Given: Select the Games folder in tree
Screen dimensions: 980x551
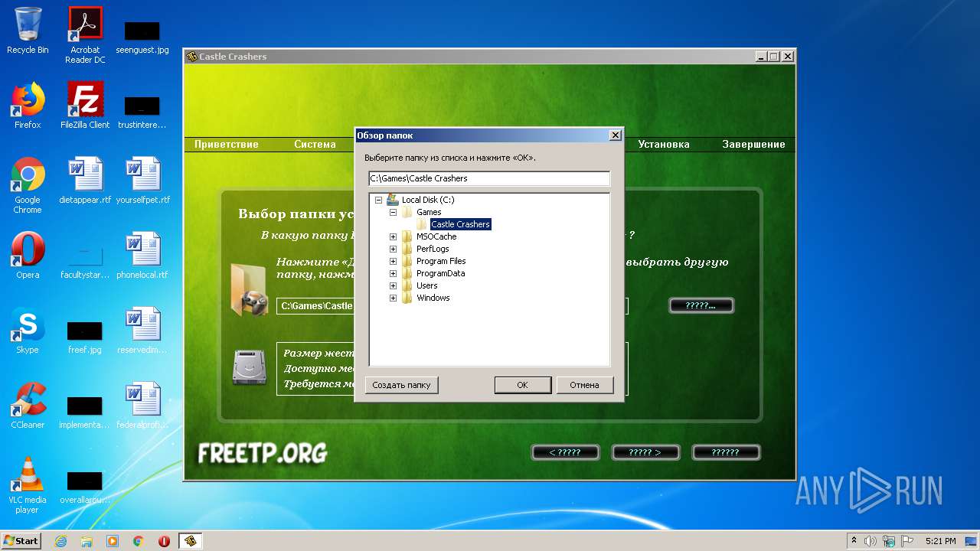Looking at the screenshot, I should click(429, 212).
